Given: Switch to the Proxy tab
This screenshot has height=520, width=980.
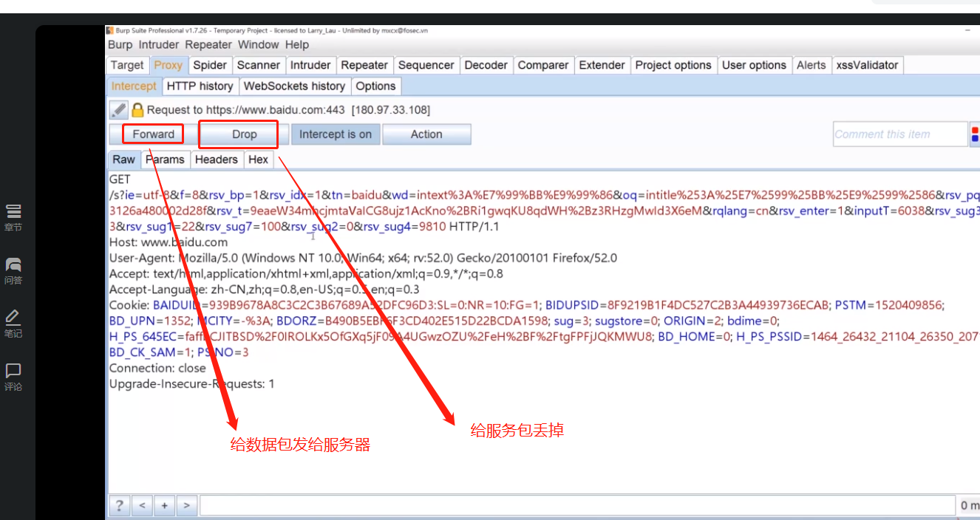Looking at the screenshot, I should click(x=169, y=65).
